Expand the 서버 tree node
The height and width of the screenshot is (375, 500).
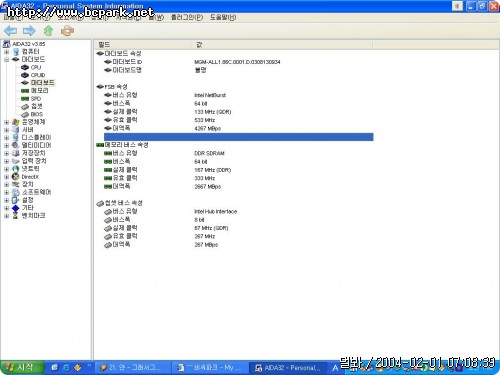pyautogui.click(x=6, y=130)
